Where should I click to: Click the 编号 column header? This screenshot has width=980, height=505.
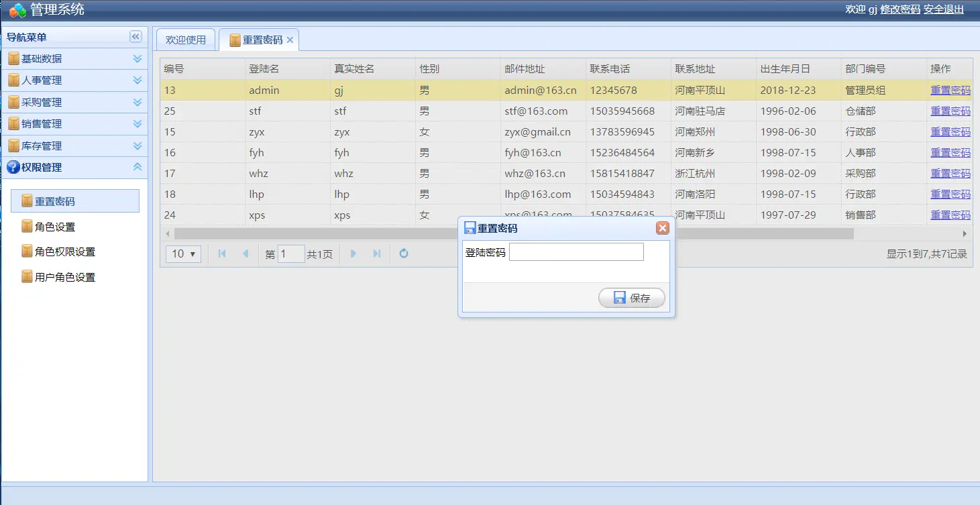click(x=203, y=69)
